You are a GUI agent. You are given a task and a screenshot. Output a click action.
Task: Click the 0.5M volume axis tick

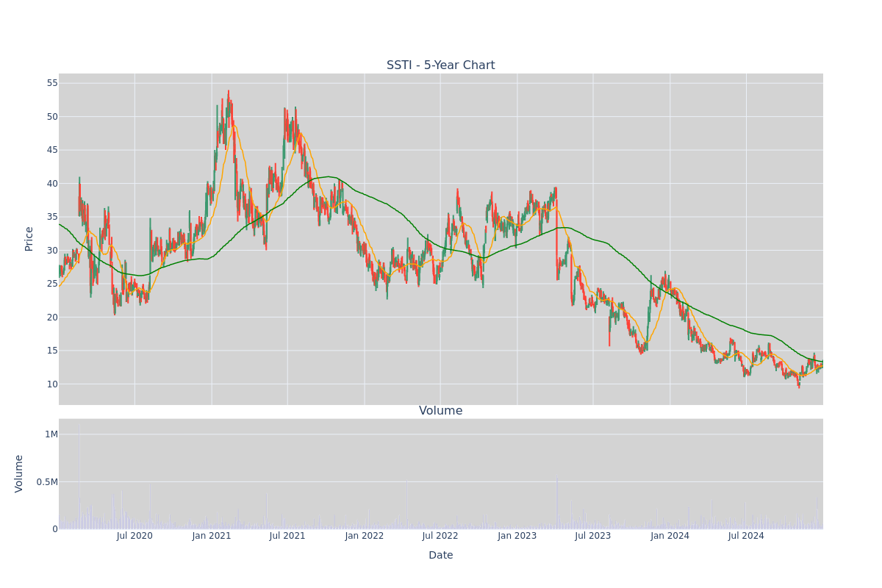pyautogui.click(x=47, y=481)
